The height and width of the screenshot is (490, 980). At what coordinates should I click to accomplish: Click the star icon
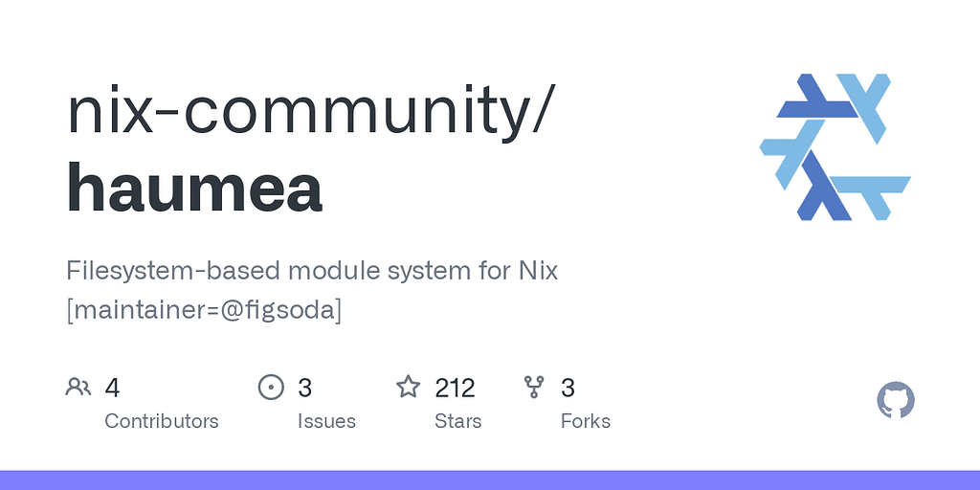408,387
